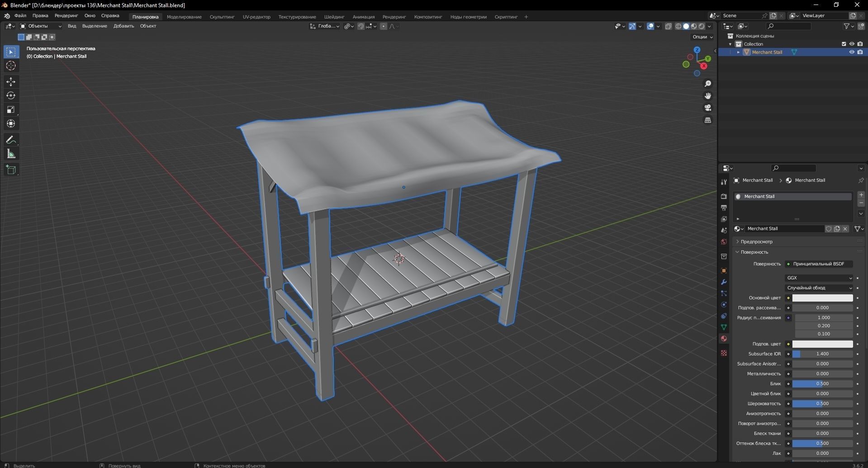Open the Modifier properties tab
The width and height of the screenshot is (868, 468).
[723, 282]
